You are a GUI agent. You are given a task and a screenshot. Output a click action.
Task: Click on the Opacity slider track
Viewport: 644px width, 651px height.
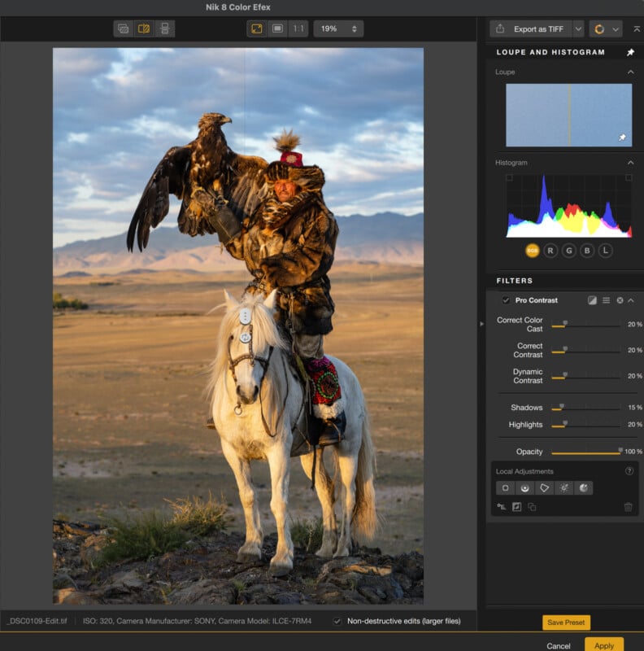tap(585, 452)
